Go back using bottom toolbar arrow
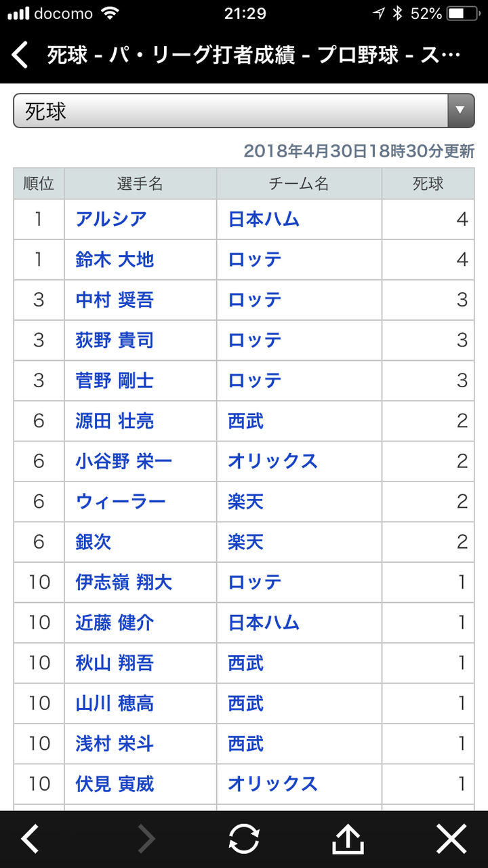The image size is (488, 868). click(x=30, y=840)
